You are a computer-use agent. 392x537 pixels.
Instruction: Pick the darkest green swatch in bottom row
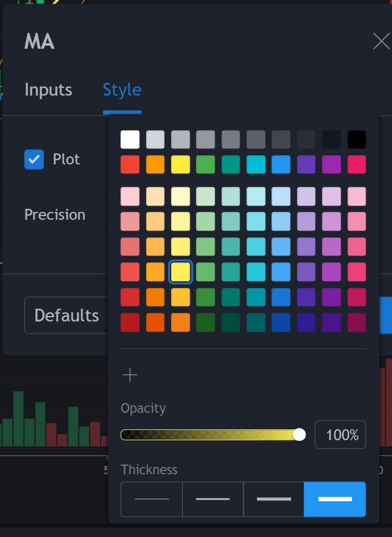pos(205,322)
